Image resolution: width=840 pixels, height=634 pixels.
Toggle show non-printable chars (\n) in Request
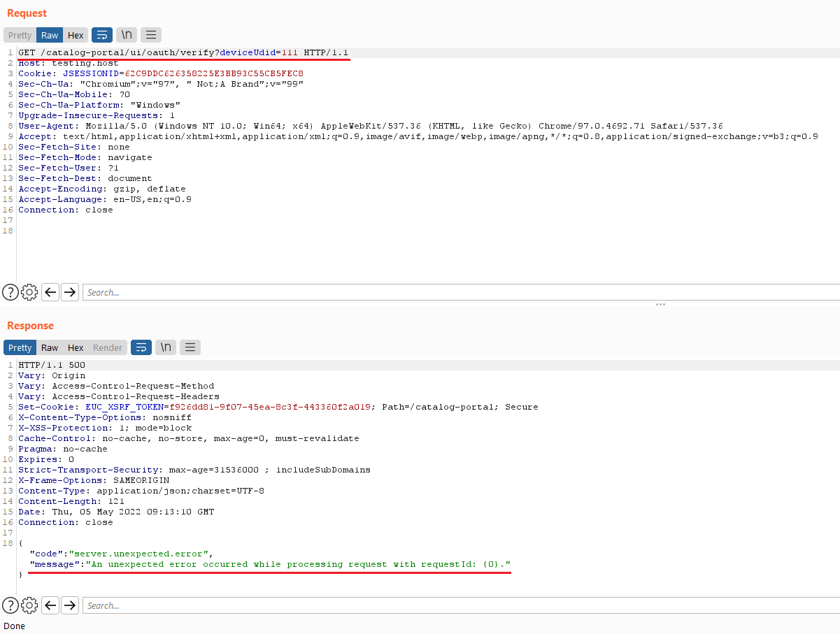(x=127, y=35)
